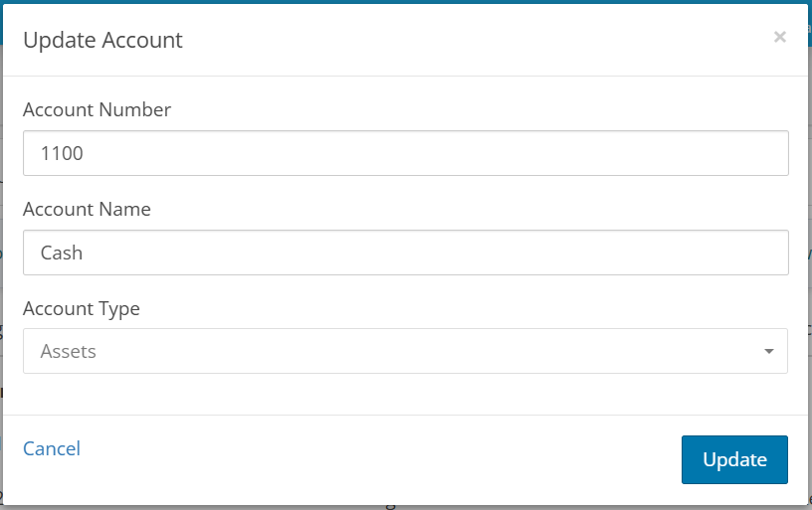Click the Update Account dialog title

pos(102,40)
